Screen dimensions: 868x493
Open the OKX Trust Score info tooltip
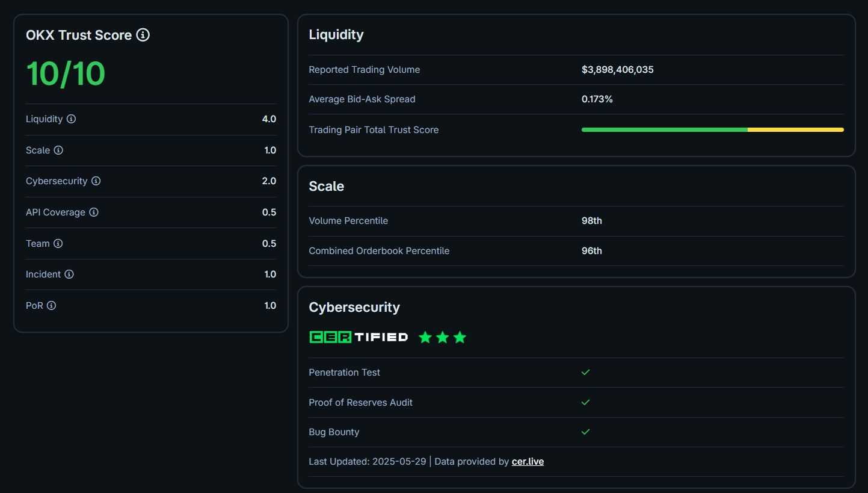(143, 35)
